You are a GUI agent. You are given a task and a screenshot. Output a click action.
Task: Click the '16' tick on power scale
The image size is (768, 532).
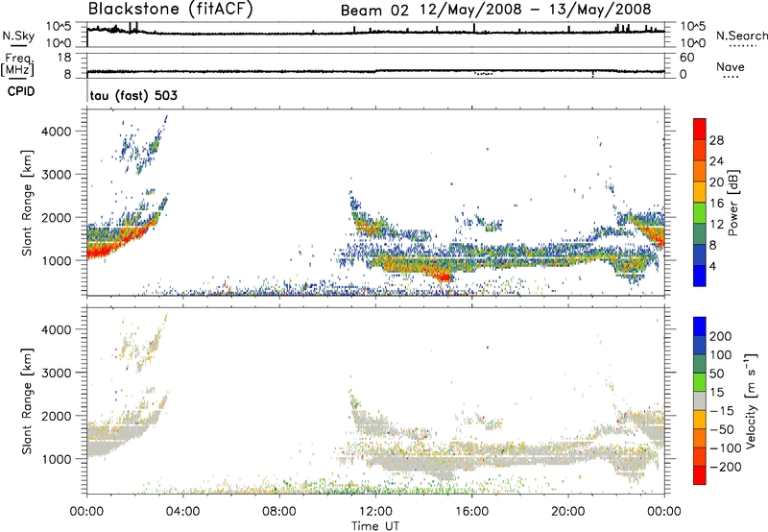click(716, 204)
